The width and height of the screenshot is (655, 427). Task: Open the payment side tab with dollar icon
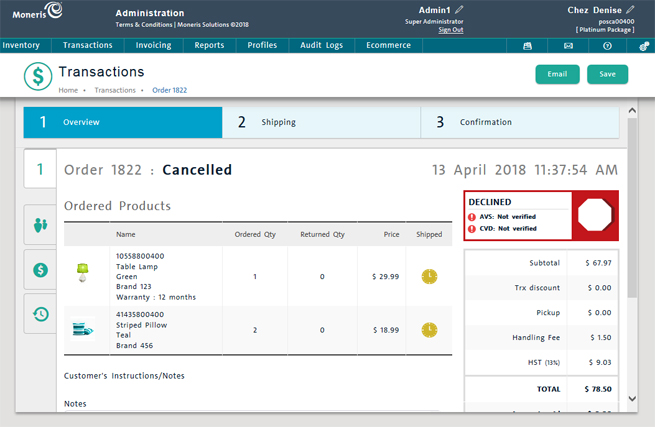[x=40, y=270]
